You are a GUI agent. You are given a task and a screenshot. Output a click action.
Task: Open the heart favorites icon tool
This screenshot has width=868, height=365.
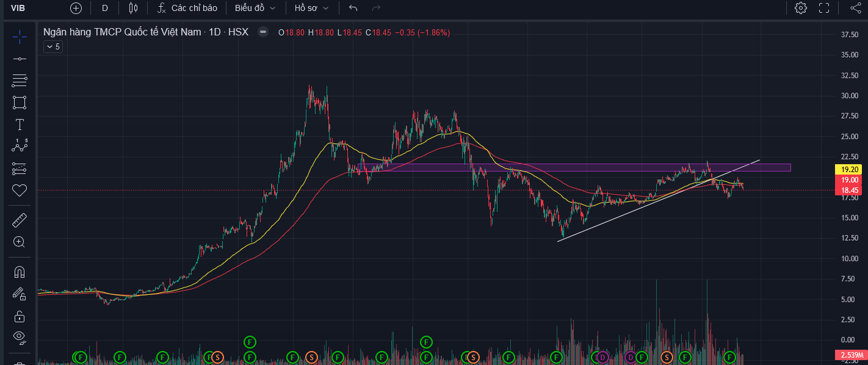point(20,190)
